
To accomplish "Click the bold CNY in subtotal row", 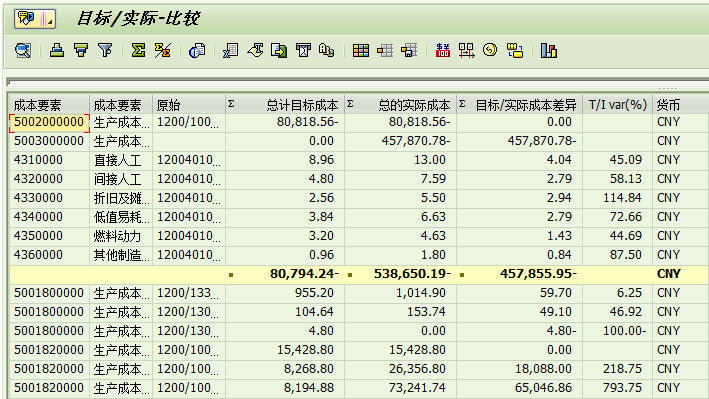I will pos(668,274).
